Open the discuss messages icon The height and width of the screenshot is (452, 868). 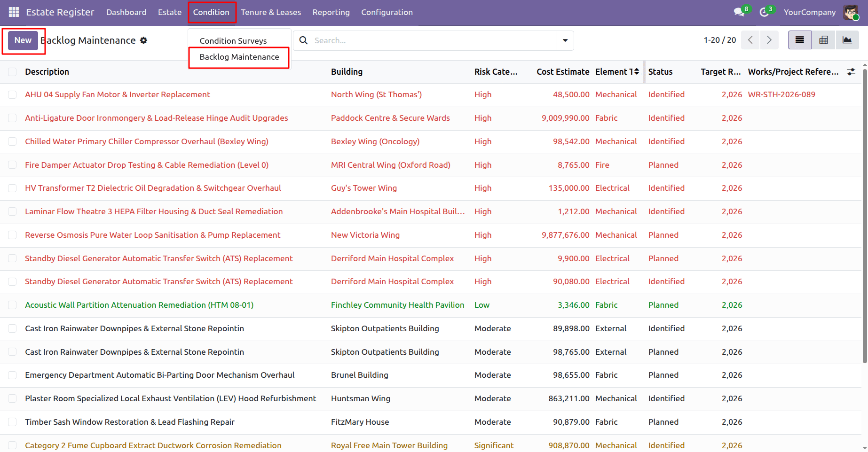pos(740,12)
